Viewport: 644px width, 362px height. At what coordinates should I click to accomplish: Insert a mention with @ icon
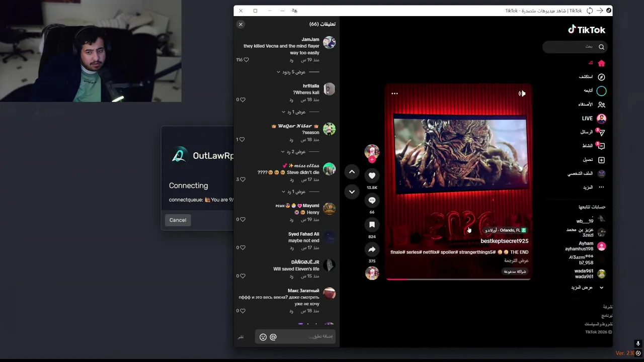click(x=273, y=337)
